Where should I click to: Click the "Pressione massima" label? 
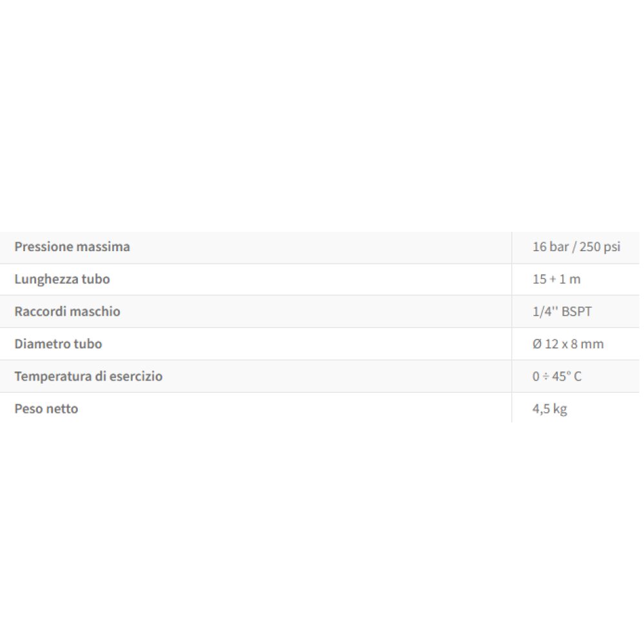72,247
